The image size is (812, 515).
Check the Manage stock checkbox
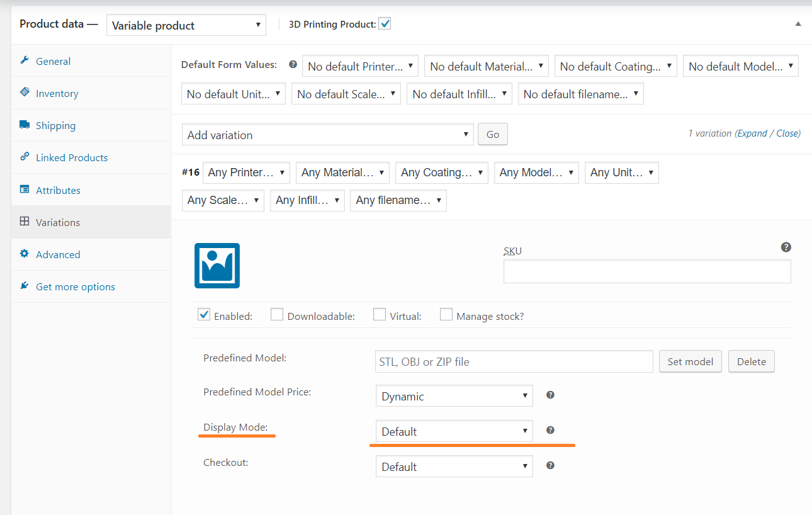tap(446, 314)
